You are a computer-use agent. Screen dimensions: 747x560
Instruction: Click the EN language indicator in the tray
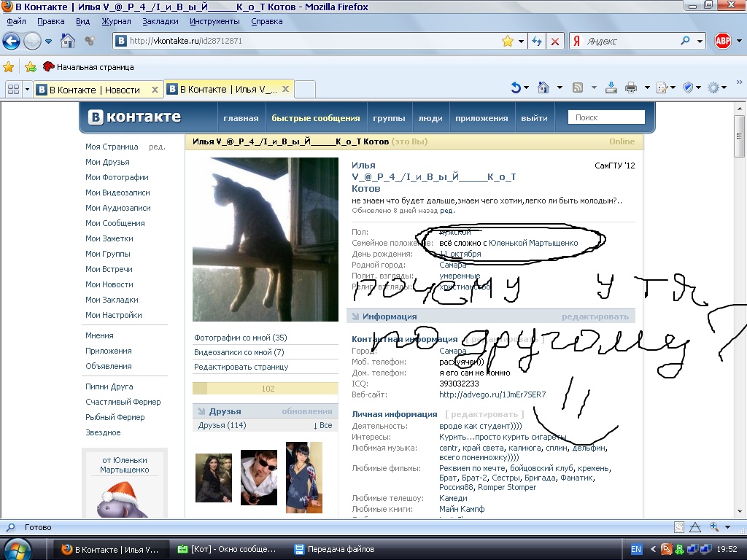636,549
